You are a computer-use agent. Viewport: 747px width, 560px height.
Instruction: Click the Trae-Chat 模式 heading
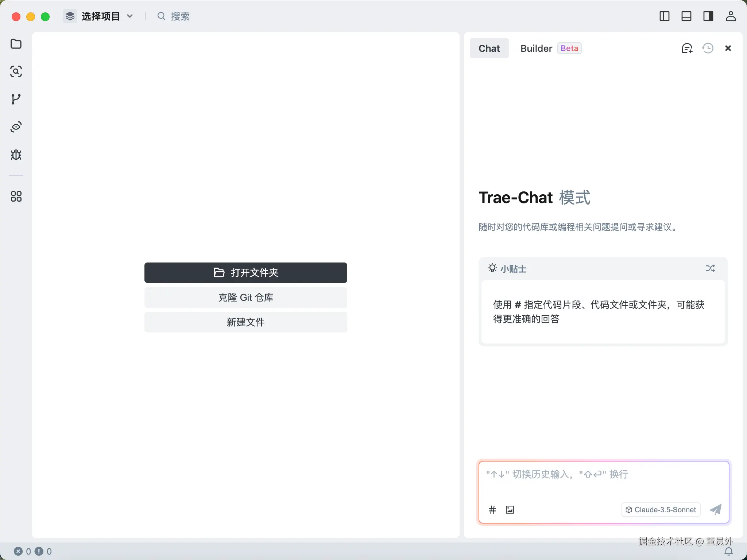(534, 198)
